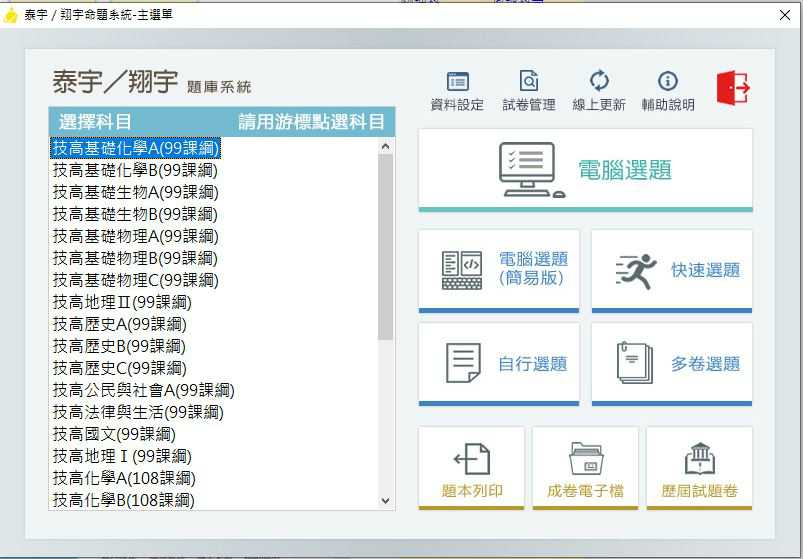Image resolution: width=803 pixels, height=559 pixels.
Task: Open 資料設定 data settings icon
Action: tap(457, 91)
